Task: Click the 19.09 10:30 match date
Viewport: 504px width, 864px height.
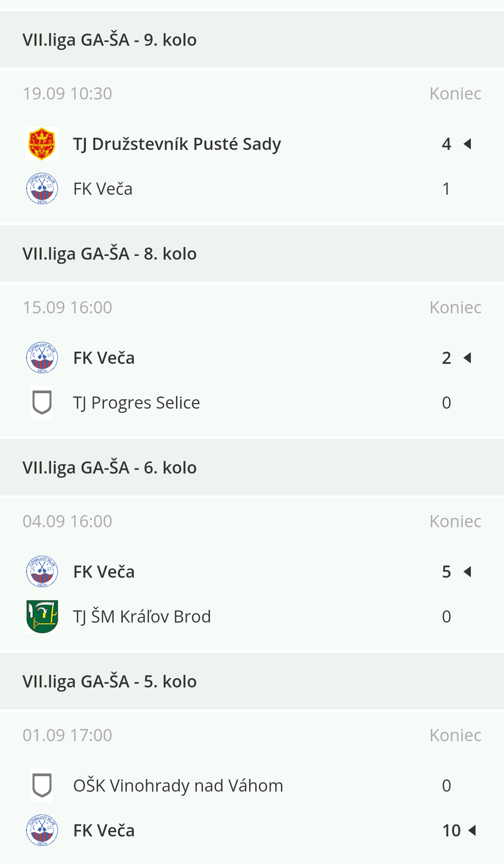Action: click(x=68, y=93)
